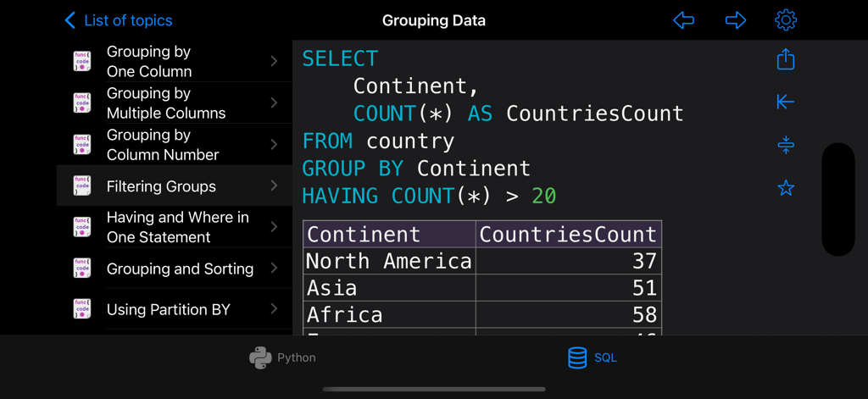Tap the SQL database icon
Viewport: 868px width, 399px height.
point(577,358)
